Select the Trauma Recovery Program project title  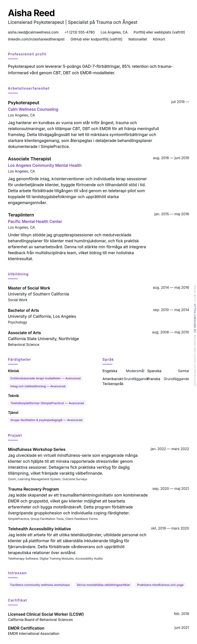[x=33, y=489]
